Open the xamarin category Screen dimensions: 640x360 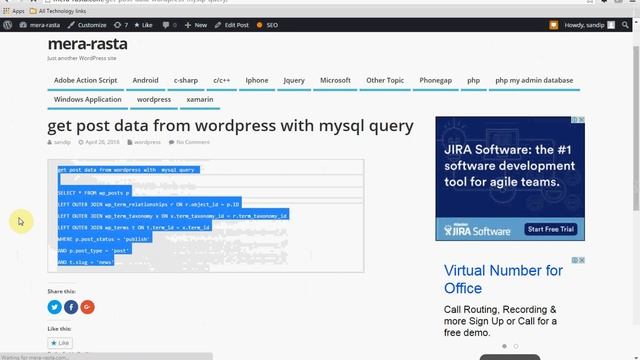click(200, 100)
